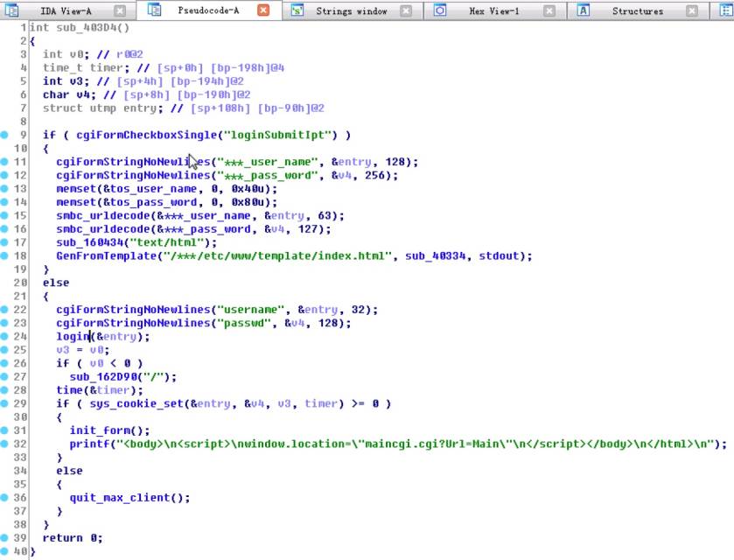Click sys_cookie_set function call
Image resolution: width=734 pixels, height=560 pixels.
point(136,403)
